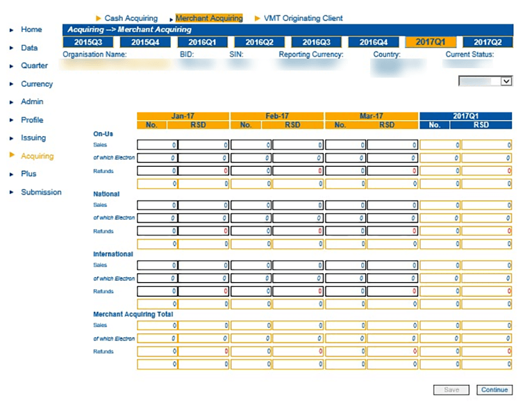This screenshot has height=412, width=532.
Task: Switch to the 2016Q4 quarter tab
Action: pyautogui.click(x=375, y=42)
